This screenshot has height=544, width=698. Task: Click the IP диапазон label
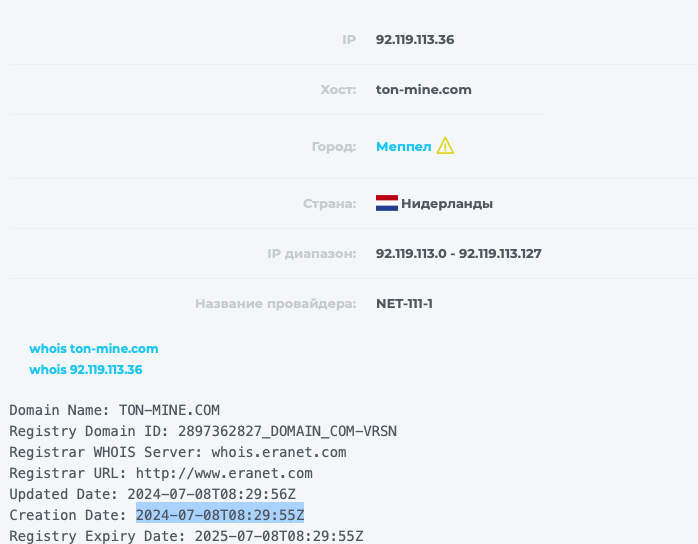312,253
